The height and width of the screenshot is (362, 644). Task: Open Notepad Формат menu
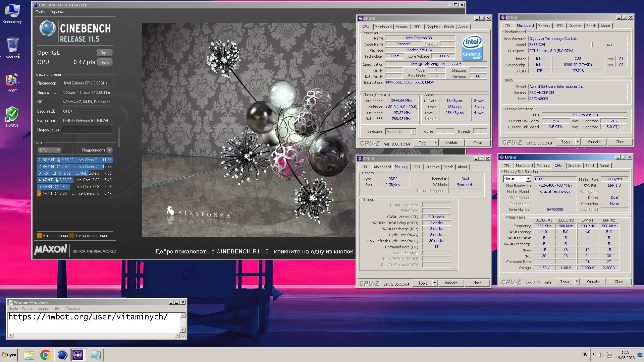click(45, 309)
